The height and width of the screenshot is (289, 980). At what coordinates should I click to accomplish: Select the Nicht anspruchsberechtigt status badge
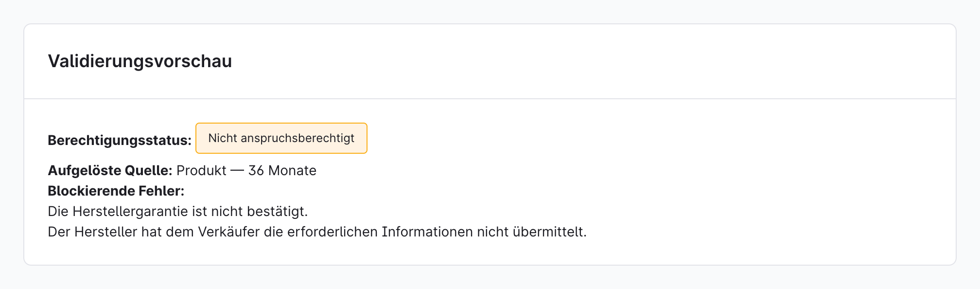coord(281,138)
